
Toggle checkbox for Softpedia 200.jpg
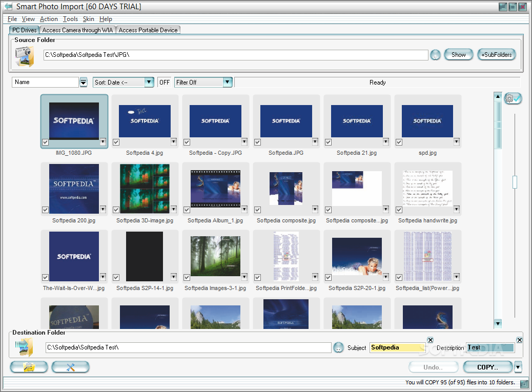coord(45,210)
